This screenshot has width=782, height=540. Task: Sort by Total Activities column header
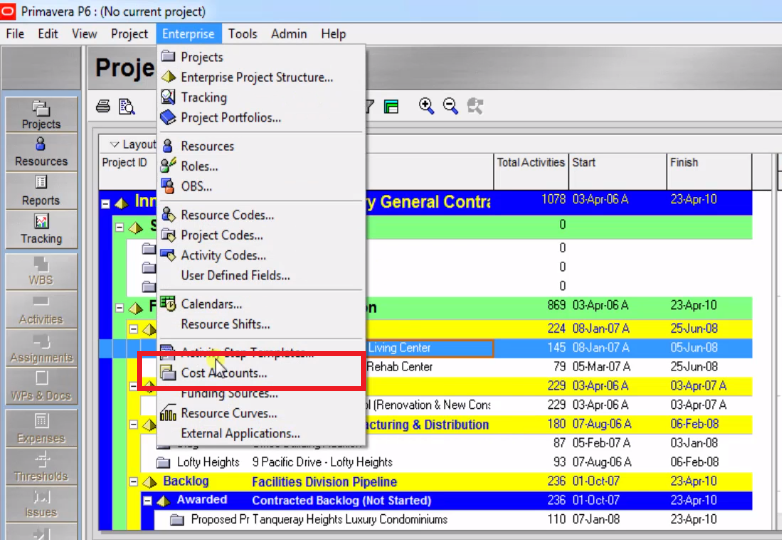point(531,171)
